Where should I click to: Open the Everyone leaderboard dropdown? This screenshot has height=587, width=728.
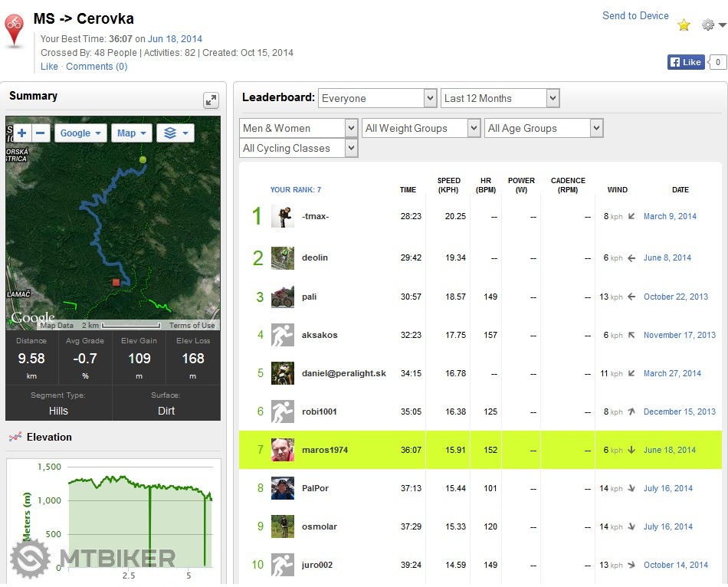pyautogui.click(x=377, y=98)
